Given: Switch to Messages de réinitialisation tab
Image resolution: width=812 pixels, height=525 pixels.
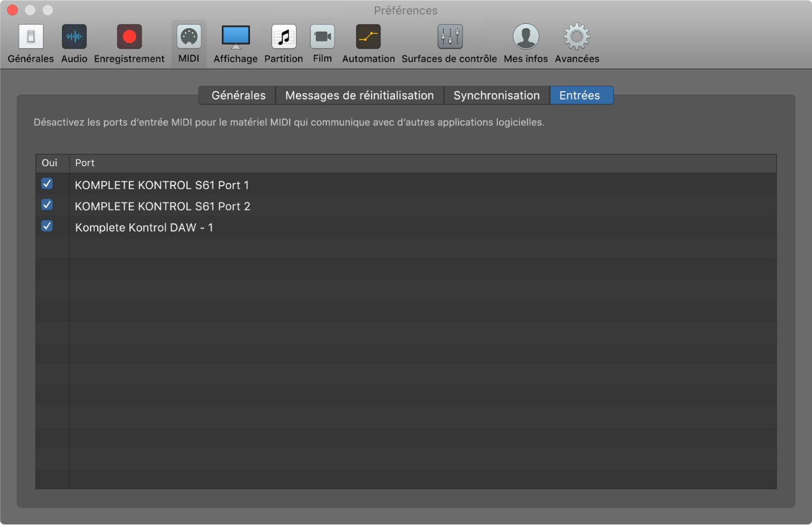Looking at the screenshot, I should tap(360, 96).
